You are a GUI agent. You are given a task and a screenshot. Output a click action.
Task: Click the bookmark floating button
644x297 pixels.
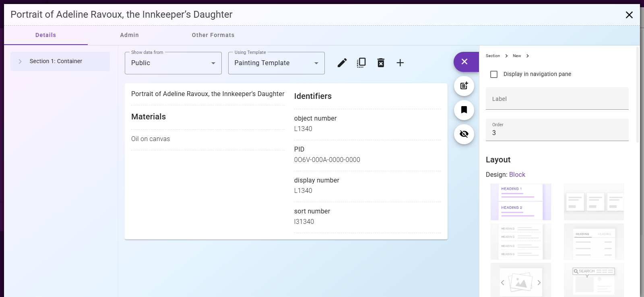[464, 110]
